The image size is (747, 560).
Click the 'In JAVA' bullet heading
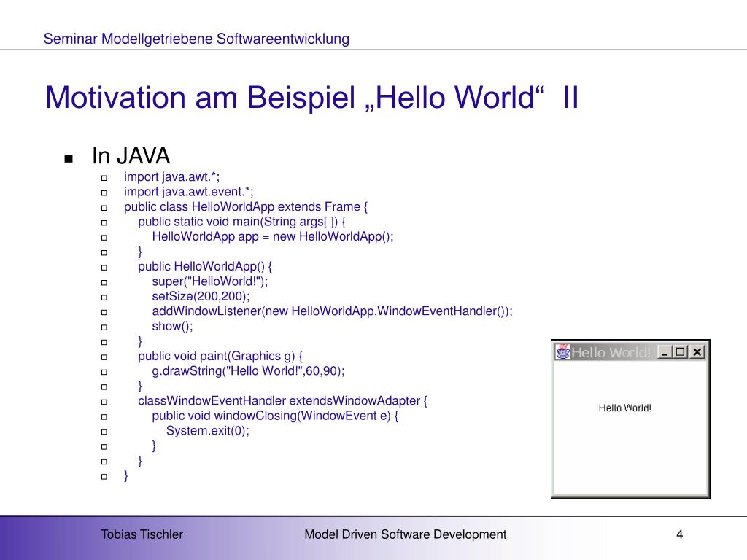(131, 156)
